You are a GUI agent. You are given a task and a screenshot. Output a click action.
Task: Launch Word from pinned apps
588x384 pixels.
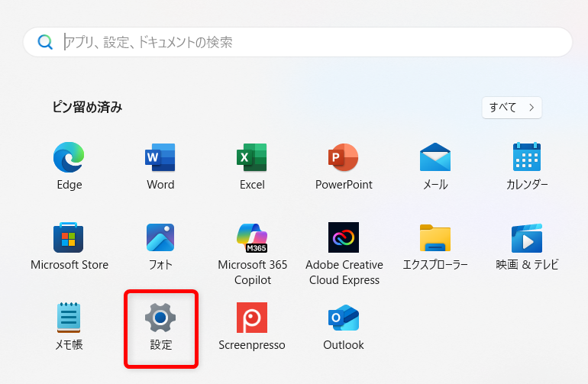(160, 157)
